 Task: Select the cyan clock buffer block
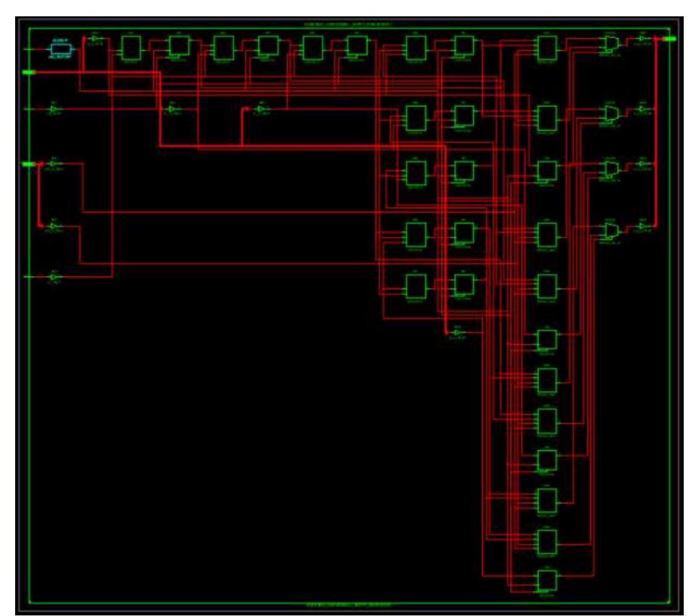61,50
